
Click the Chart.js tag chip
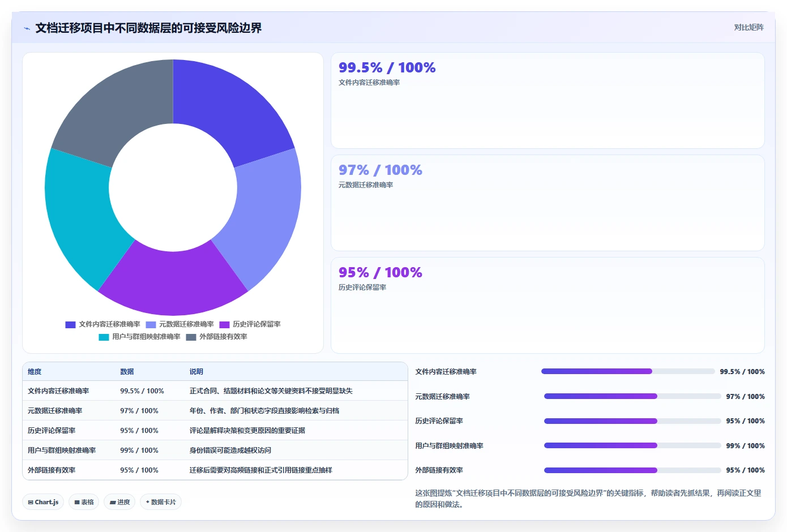[x=43, y=502]
